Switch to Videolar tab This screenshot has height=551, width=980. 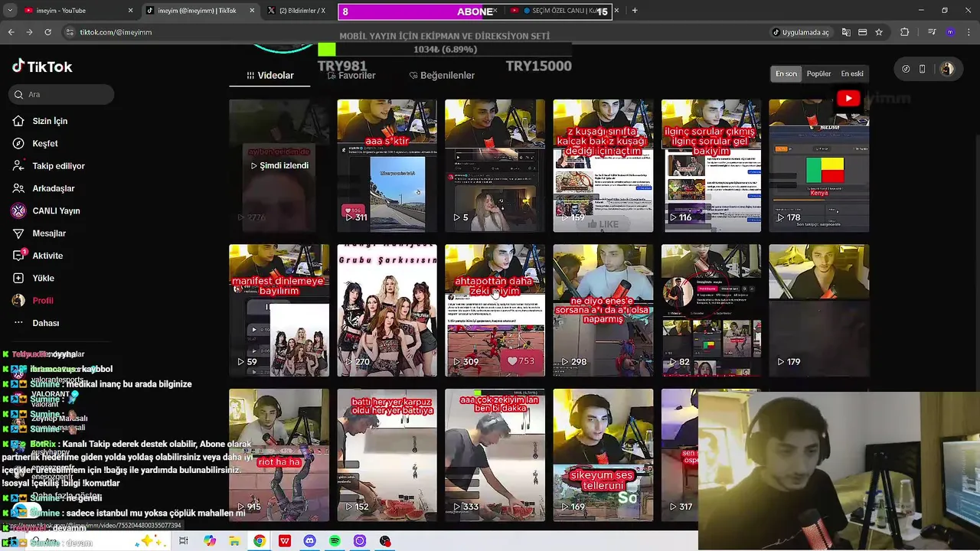point(269,75)
